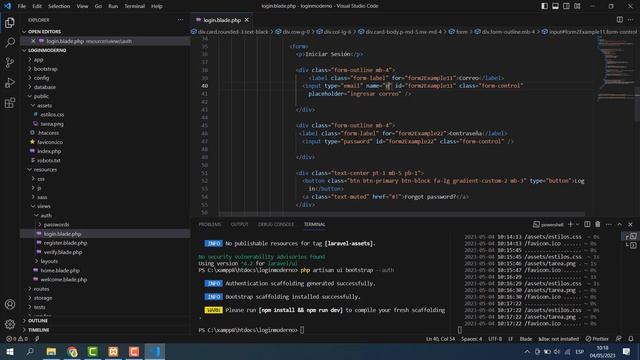This screenshot has width=640, height=360.
Task: Create a new terminal with plus icon
Action: (571, 224)
